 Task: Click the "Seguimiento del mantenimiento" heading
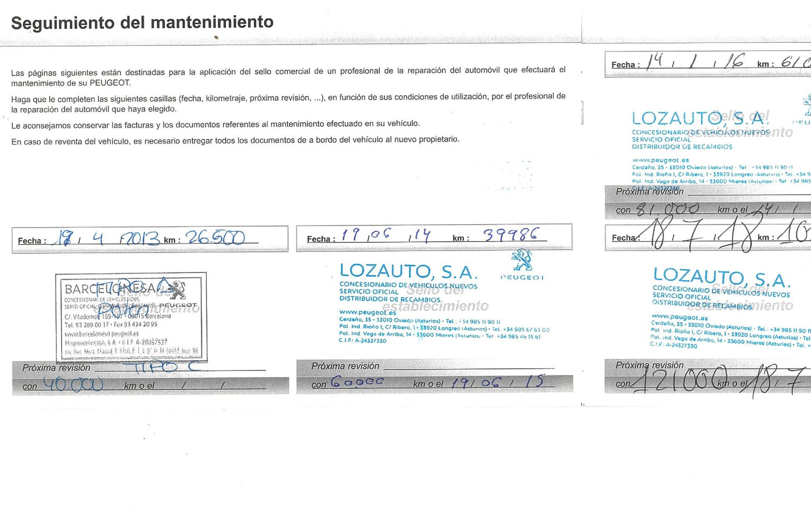(x=142, y=22)
